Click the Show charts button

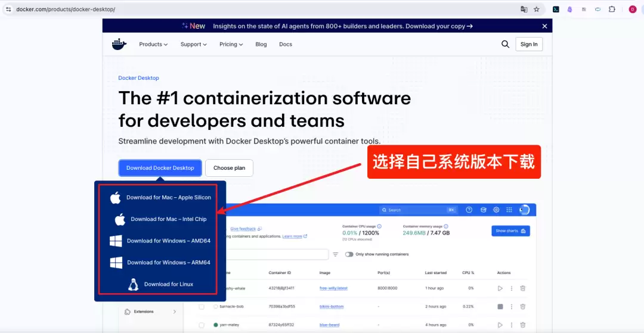(510, 231)
